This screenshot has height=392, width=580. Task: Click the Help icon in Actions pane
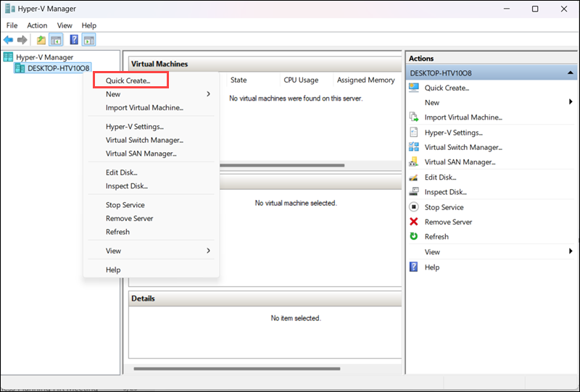coord(414,267)
